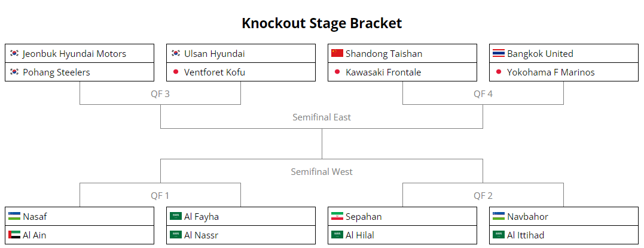Screen dimensions: 644x248
Task: Open the Al Hilal team entry
Action: [402, 235]
